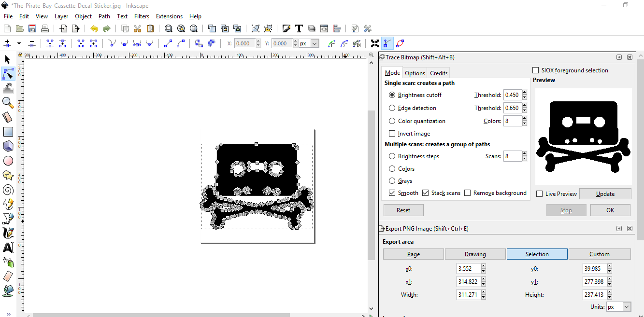Cut selection with scissors icon
The width and height of the screenshot is (644, 317).
coord(138,28)
